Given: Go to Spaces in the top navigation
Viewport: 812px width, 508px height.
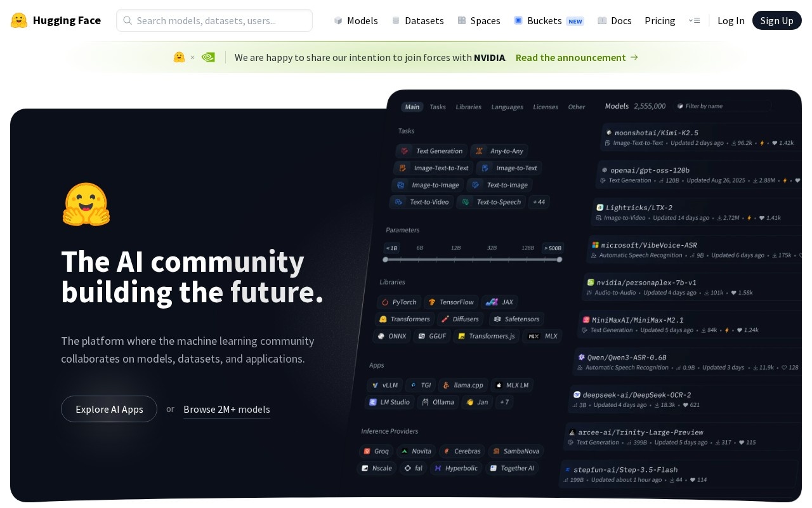Looking at the screenshot, I should click(479, 20).
